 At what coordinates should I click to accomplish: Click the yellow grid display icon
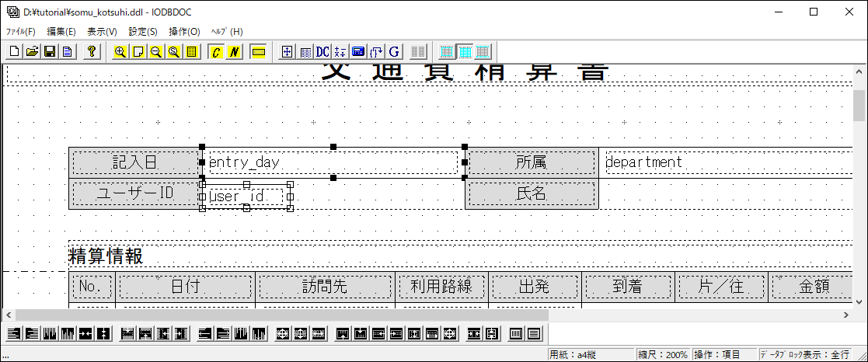[x=191, y=52]
